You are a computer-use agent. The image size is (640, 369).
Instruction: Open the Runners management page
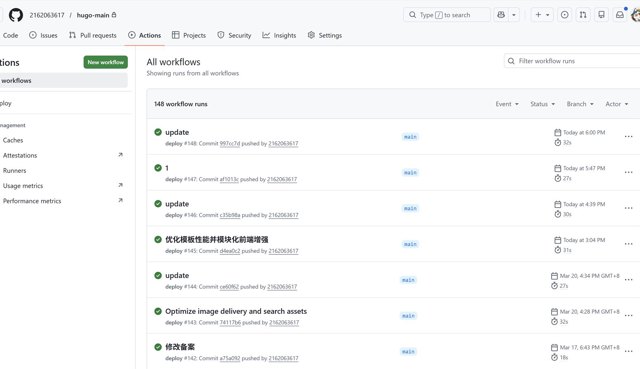tap(14, 171)
